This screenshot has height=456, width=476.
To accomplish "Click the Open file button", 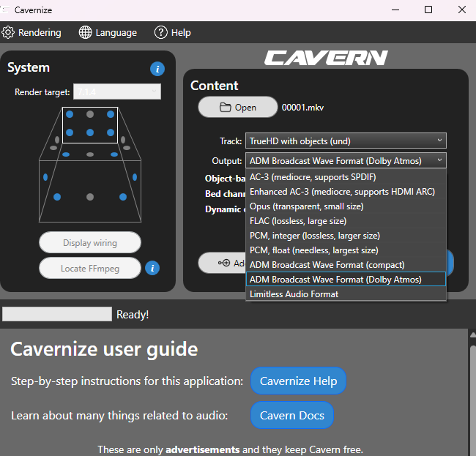I will pyautogui.click(x=238, y=107).
